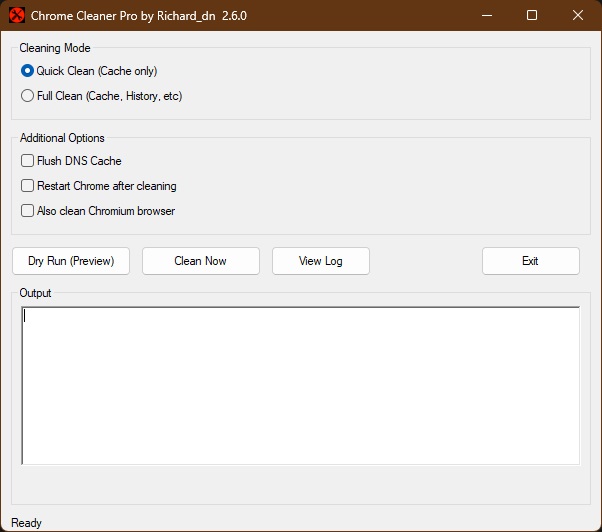Start cleaning with Clean Now
This screenshot has width=602, height=532.
[201, 261]
